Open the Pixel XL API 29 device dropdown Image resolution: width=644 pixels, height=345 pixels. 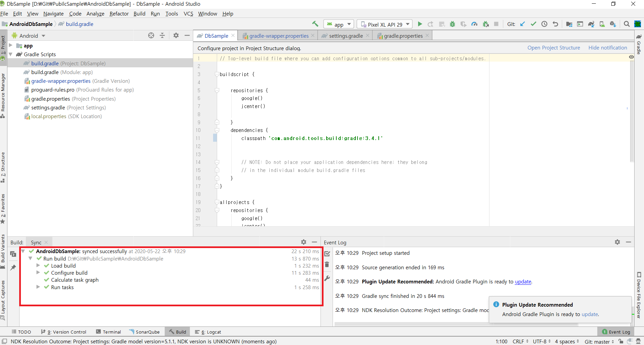(x=385, y=24)
